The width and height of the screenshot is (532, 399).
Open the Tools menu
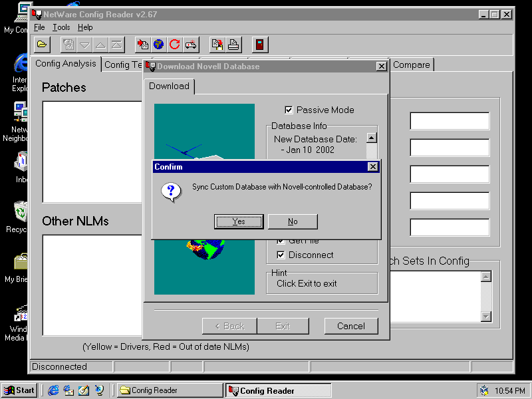[x=61, y=27]
